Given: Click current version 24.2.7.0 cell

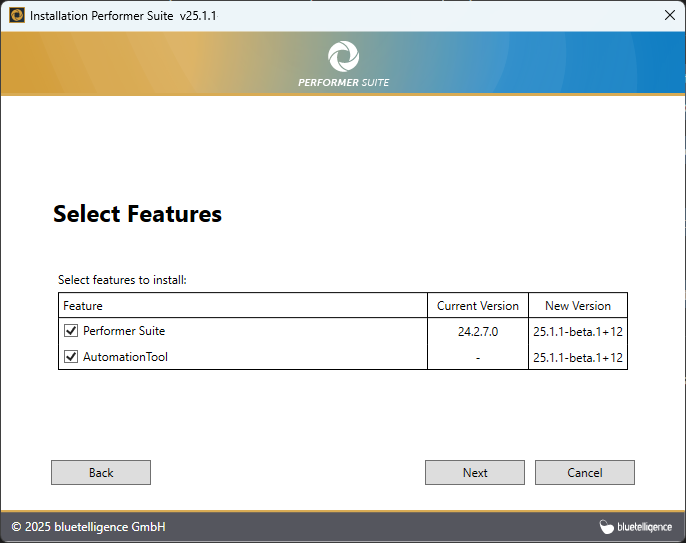Looking at the screenshot, I should click(478, 331).
